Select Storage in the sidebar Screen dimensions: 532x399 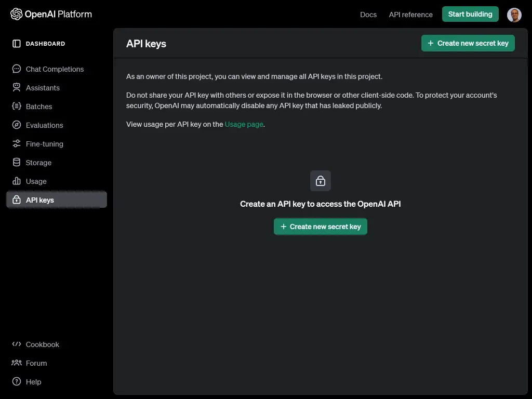point(56,162)
